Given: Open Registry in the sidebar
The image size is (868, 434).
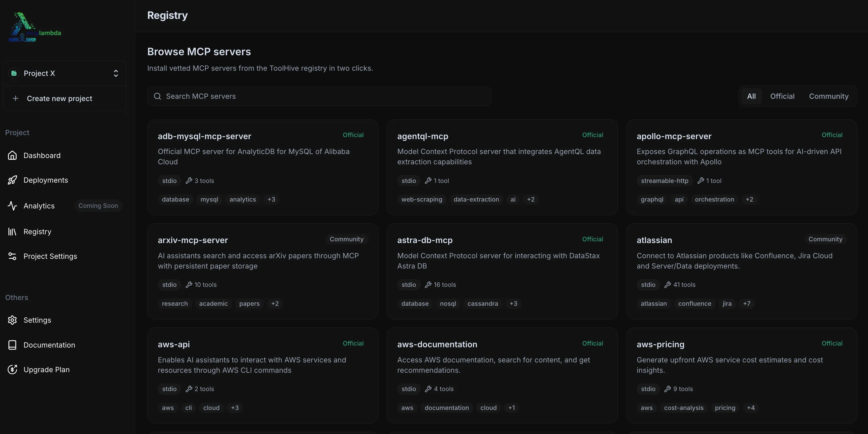Looking at the screenshot, I should click(37, 232).
